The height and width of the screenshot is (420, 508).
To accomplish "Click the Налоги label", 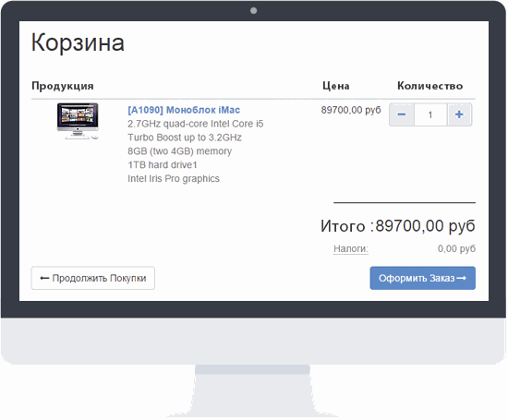I will [351, 248].
